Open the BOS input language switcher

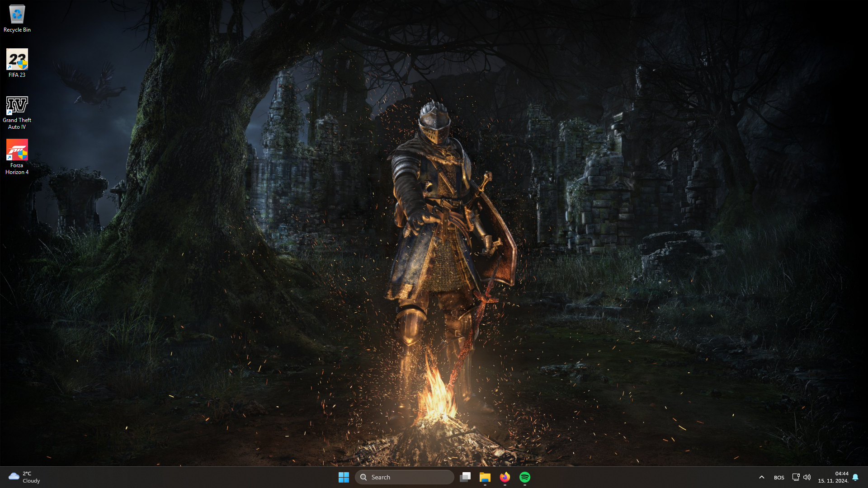point(779,477)
